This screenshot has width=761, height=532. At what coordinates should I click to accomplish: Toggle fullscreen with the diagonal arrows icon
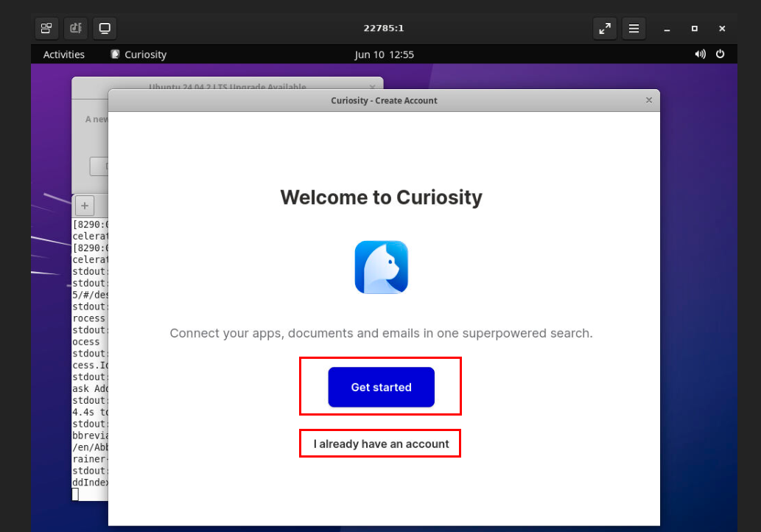click(605, 29)
